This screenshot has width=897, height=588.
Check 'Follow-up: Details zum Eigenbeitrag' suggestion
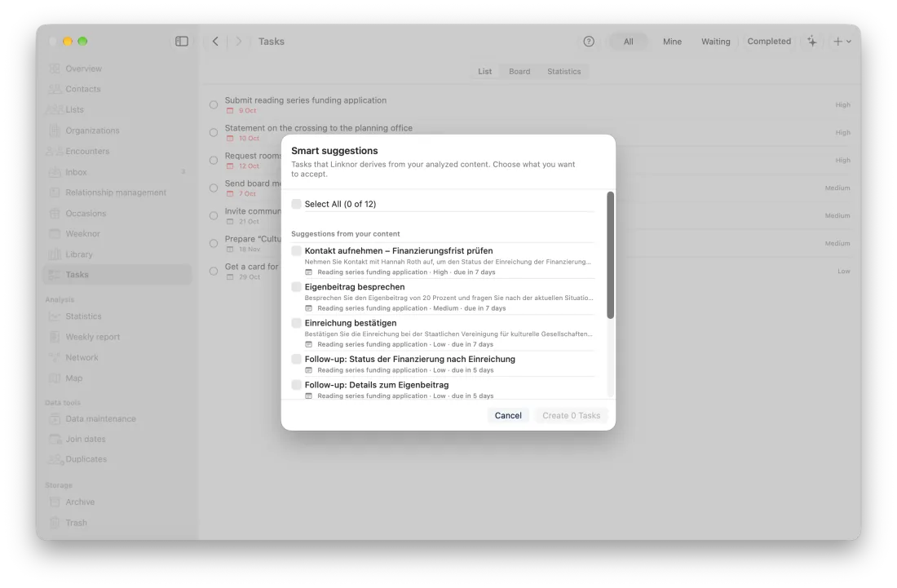[296, 385]
